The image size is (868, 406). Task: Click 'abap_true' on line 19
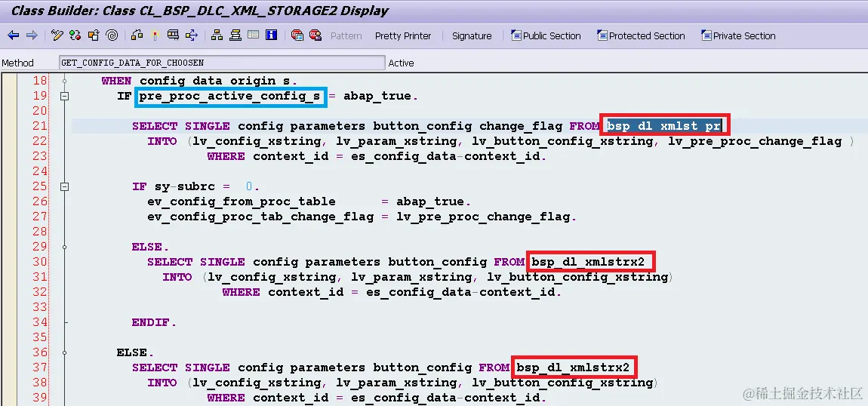377,97
